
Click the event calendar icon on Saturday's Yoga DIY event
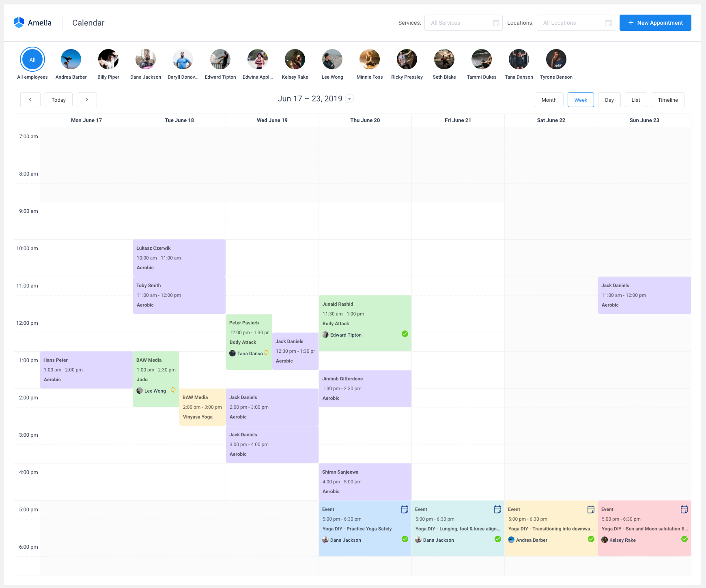click(590, 509)
